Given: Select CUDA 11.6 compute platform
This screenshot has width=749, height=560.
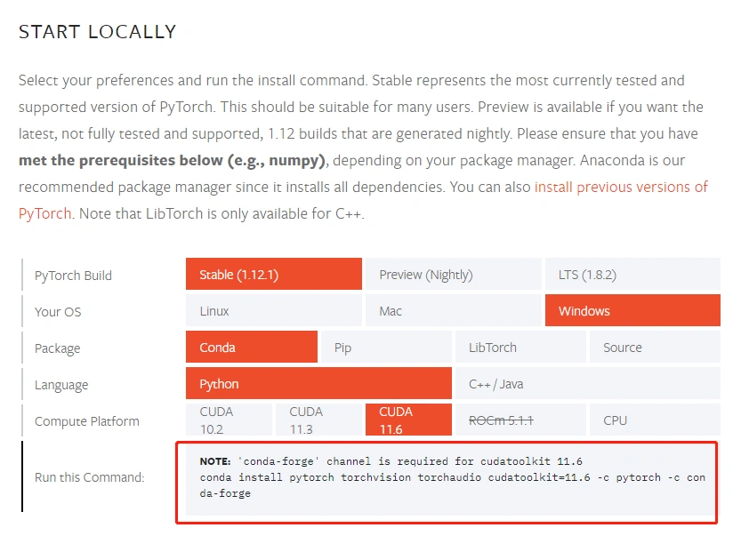Looking at the screenshot, I should point(408,420).
